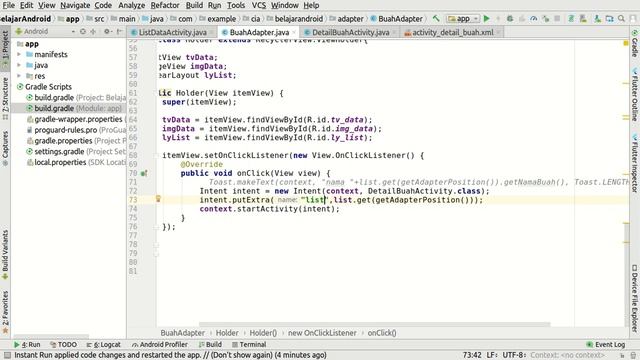Viewport: 640px width, 360px height.
Task: Open the Terminal tool window button
Action: tap(249, 344)
